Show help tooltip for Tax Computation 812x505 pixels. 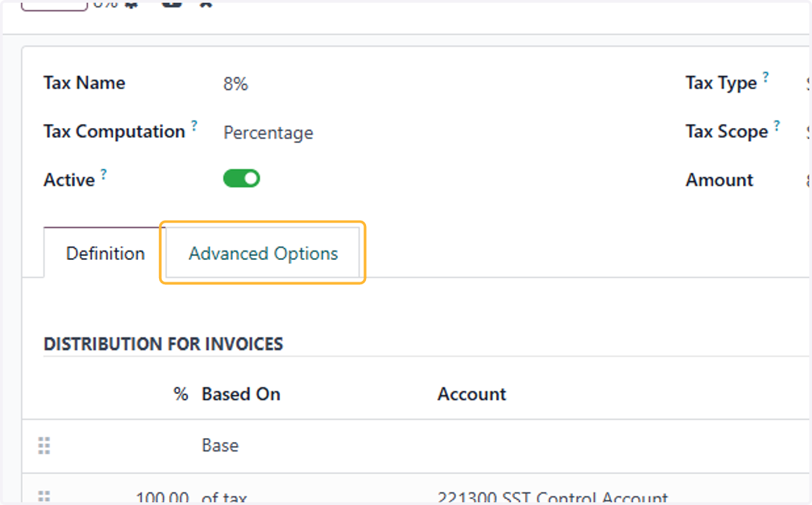coord(194,125)
